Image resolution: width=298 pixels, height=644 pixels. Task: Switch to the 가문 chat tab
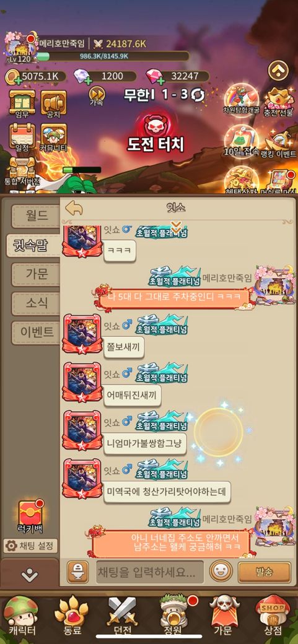[37, 274]
